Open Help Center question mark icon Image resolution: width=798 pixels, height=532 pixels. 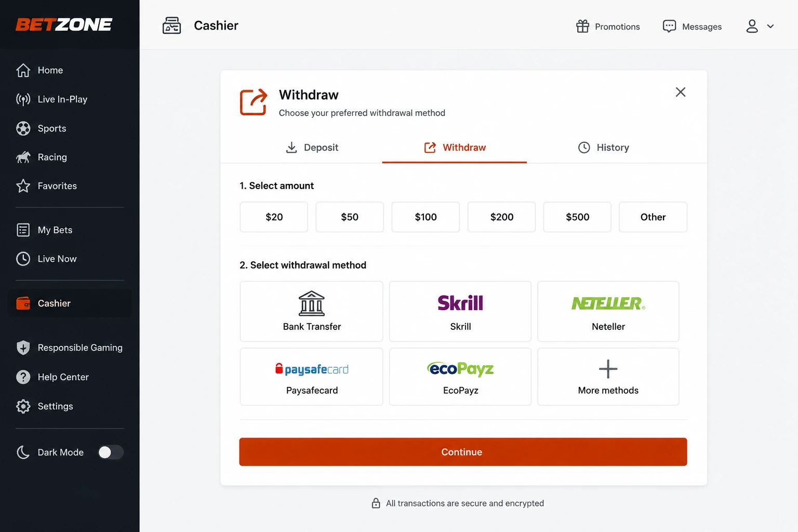[x=23, y=377]
